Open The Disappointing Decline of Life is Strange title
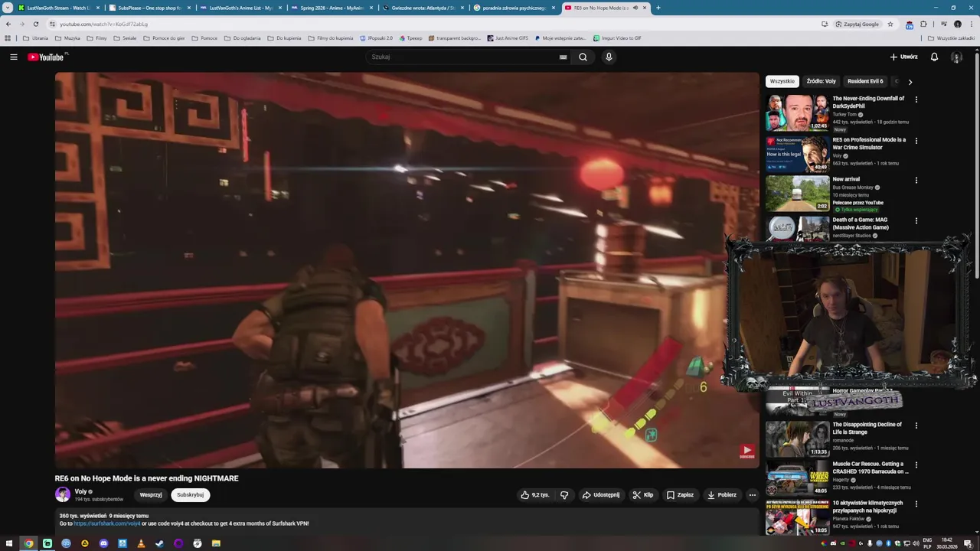980x551 pixels. [x=867, y=428]
